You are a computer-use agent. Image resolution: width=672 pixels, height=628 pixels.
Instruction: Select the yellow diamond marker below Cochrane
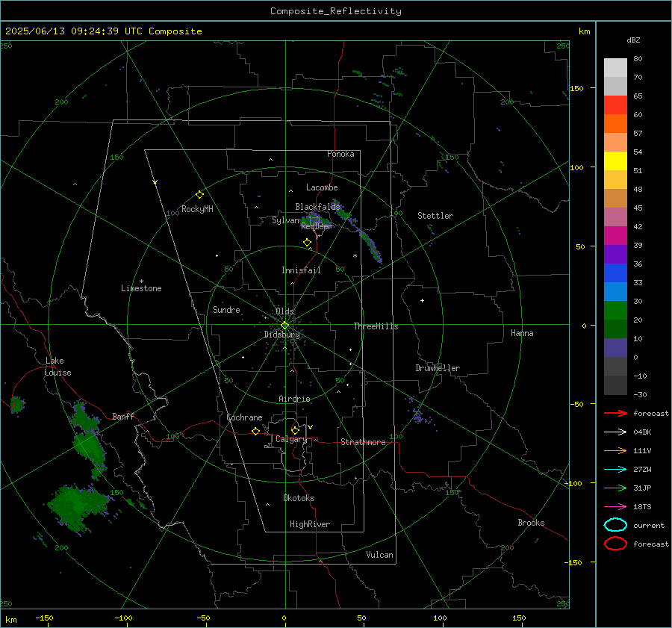(255, 431)
